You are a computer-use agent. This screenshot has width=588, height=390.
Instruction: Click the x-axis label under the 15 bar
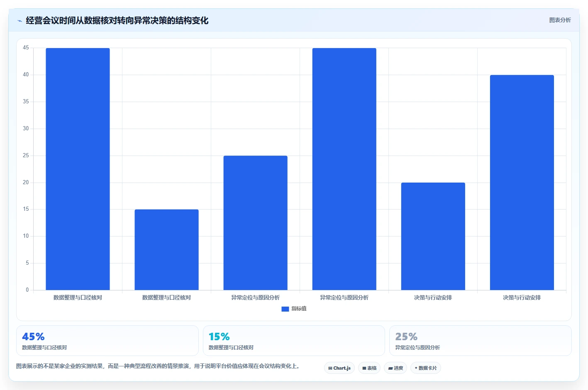pyautogui.click(x=166, y=297)
